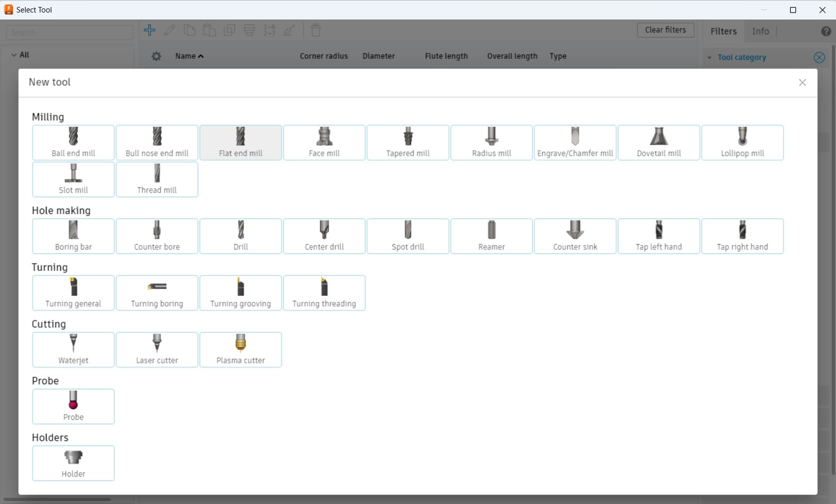Sort by Type column header
This screenshot has width=836, height=504.
pyautogui.click(x=558, y=56)
